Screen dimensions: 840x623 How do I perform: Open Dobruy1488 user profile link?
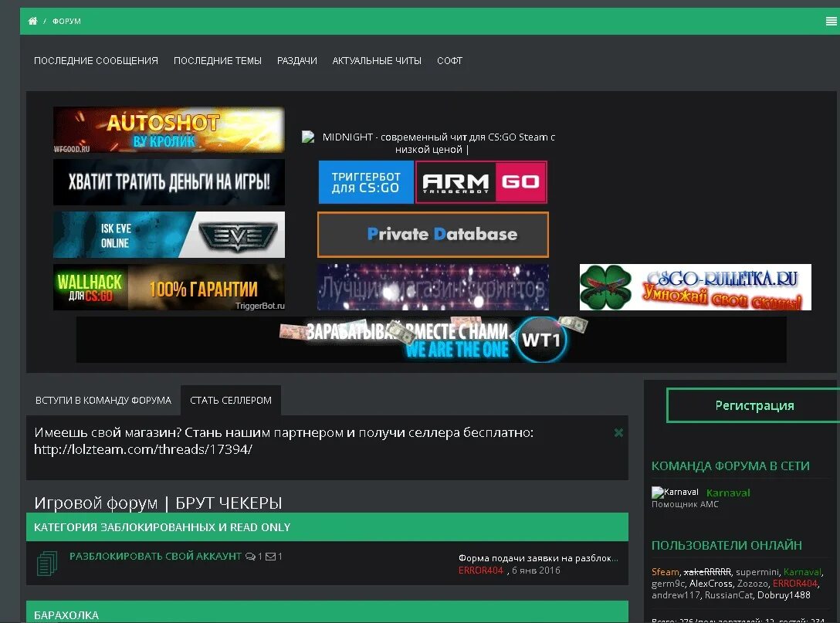coord(784,594)
